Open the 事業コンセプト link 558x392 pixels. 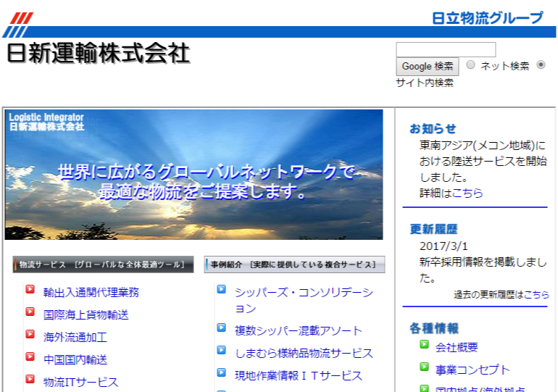[472, 370]
